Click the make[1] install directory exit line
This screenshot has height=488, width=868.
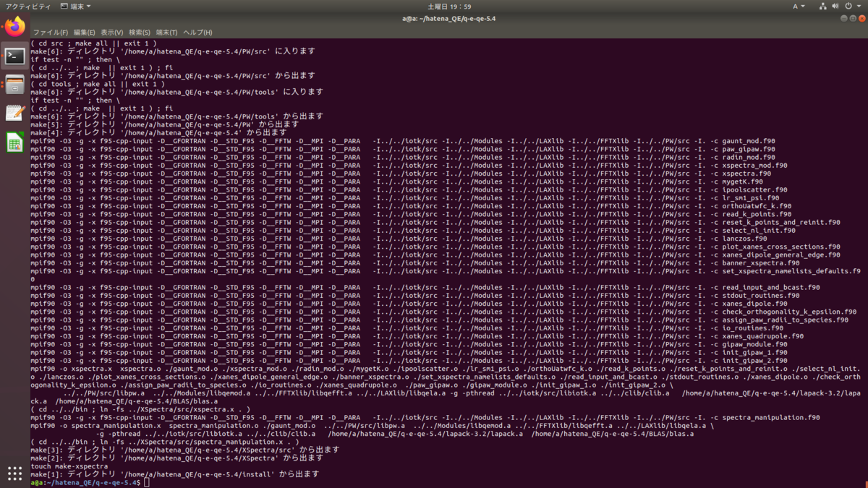tap(174, 474)
